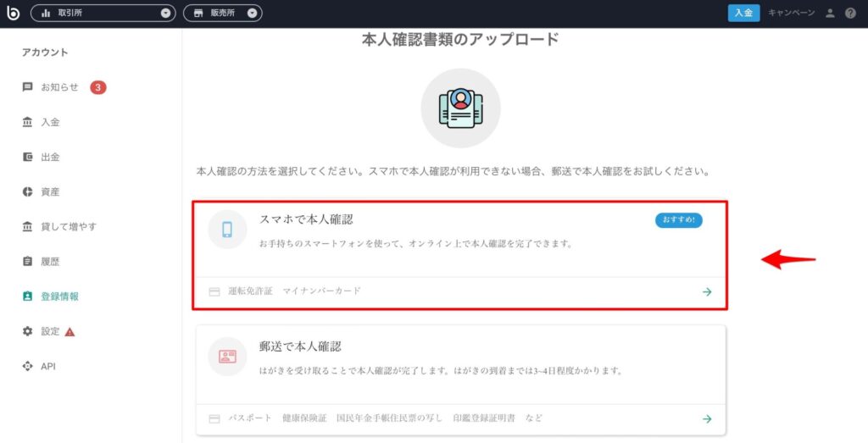This screenshot has width=868, height=443.
Task: Click the arrow in 郵送で本人確認 card
Action: [707, 418]
